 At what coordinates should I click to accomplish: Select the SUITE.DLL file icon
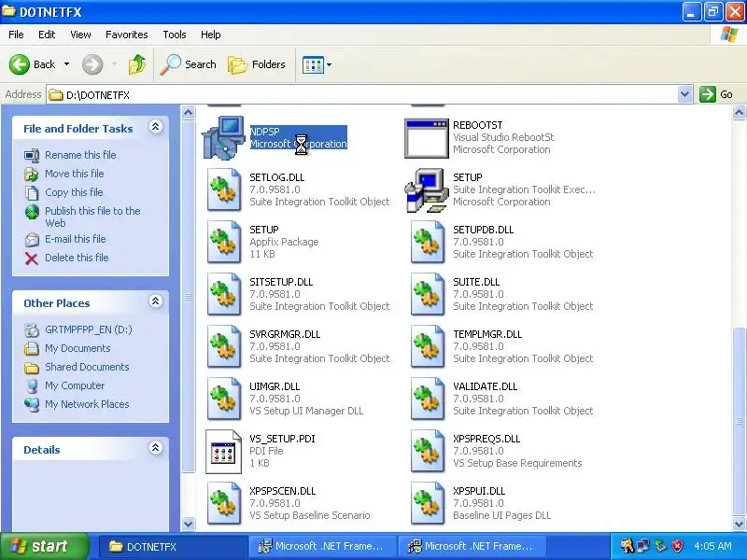click(x=428, y=295)
